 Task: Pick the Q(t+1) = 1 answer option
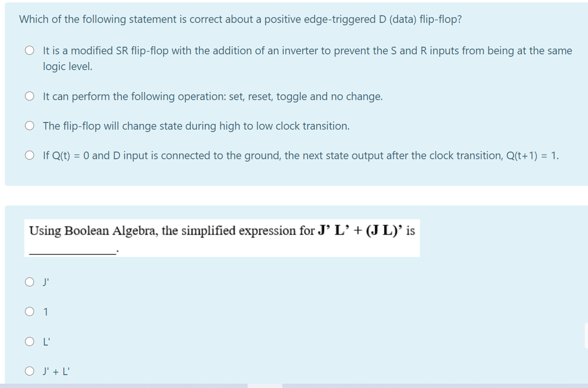pyautogui.click(x=29, y=156)
